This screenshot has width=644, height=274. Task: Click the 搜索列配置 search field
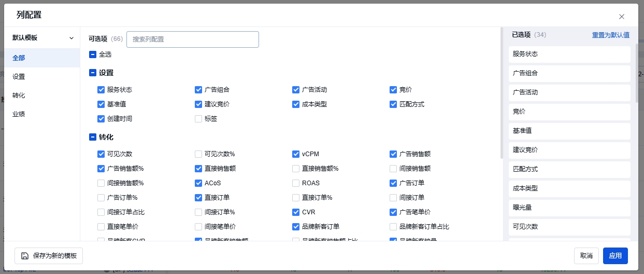192,39
